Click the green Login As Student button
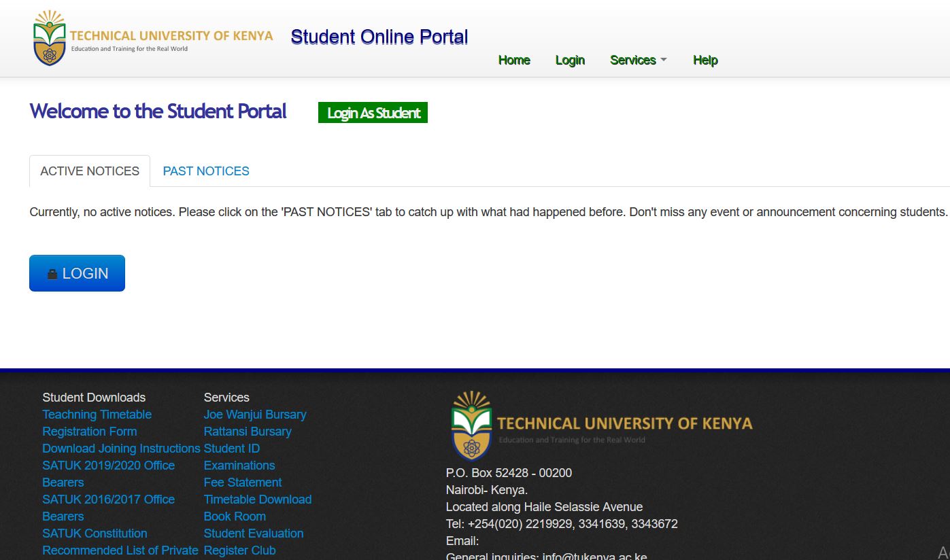Viewport: 950px width, 560px height. pyautogui.click(x=373, y=113)
